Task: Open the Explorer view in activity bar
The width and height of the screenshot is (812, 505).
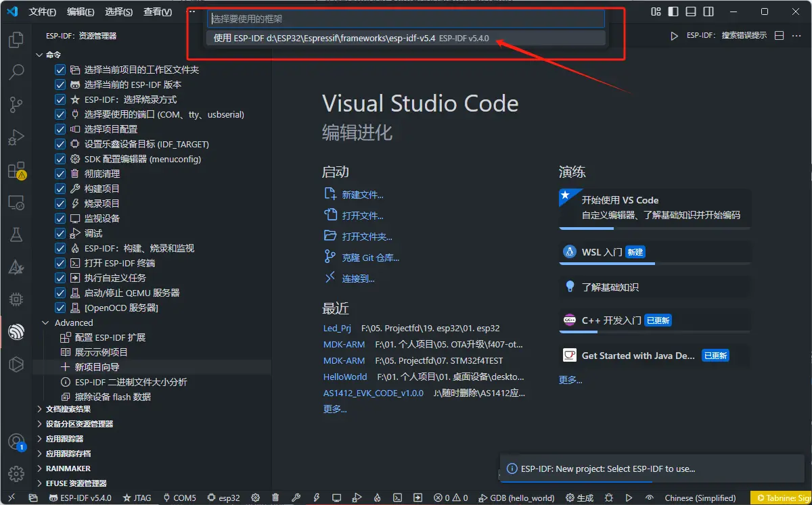Action: coord(16,41)
